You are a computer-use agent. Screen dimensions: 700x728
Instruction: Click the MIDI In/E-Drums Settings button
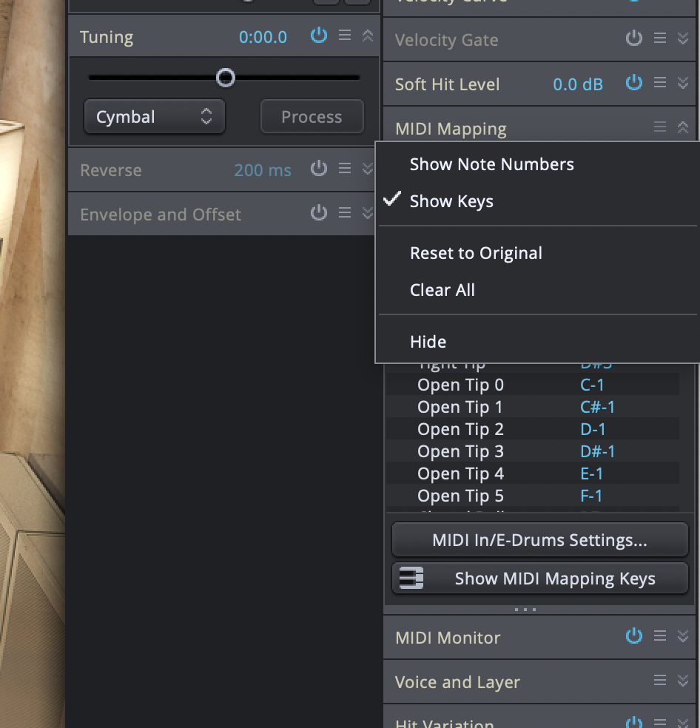coord(539,540)
